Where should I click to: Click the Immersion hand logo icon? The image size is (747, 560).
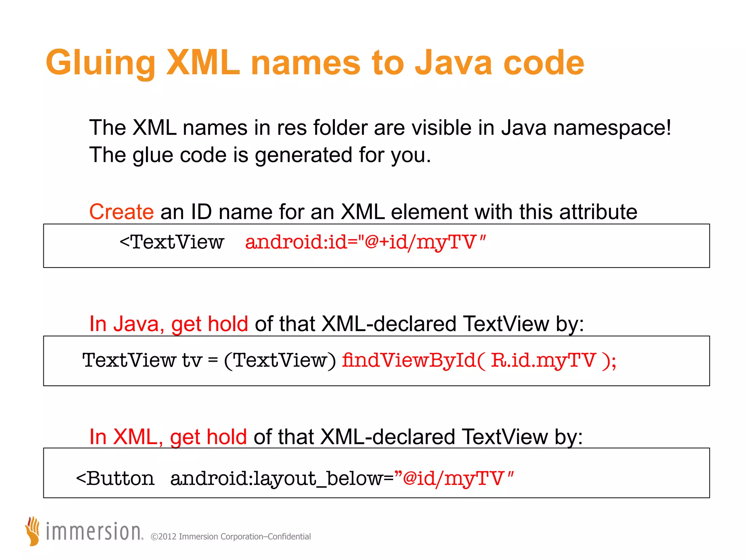tap(32, 531)
